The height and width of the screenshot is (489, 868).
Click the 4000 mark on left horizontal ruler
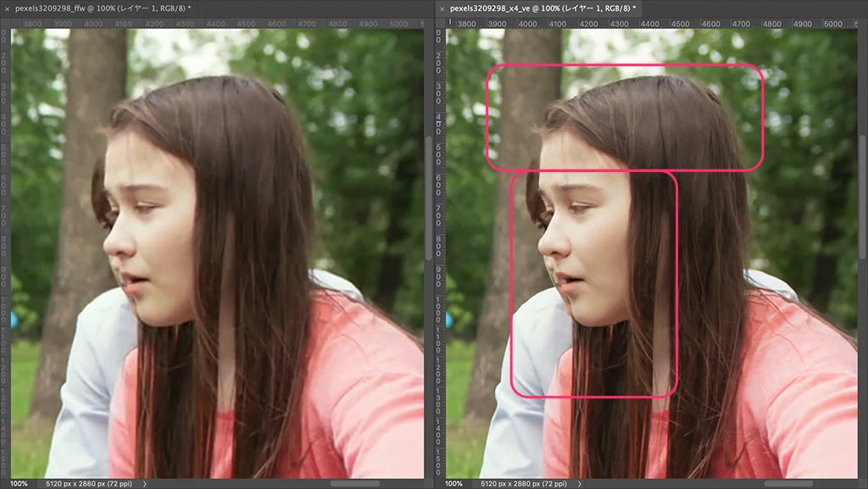click(92, 24)
